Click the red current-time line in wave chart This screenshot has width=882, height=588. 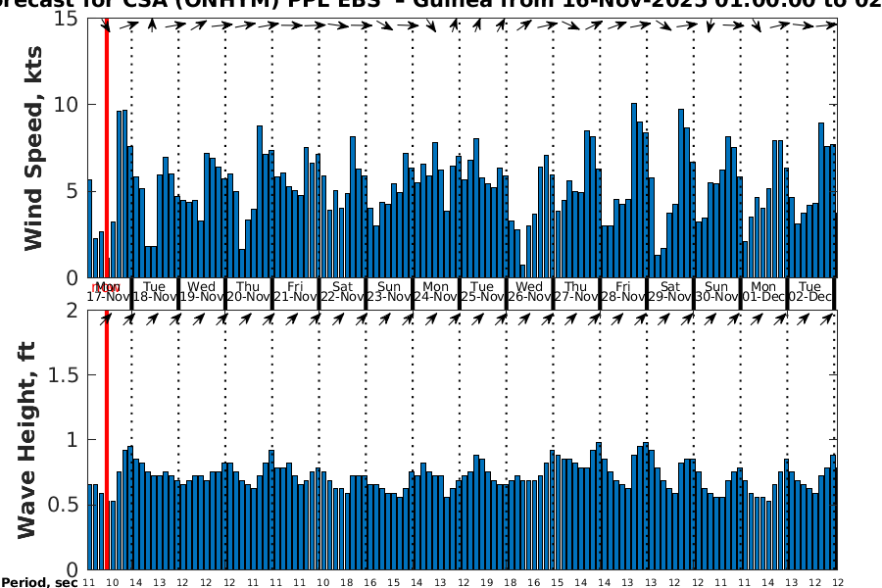point(106,441)
